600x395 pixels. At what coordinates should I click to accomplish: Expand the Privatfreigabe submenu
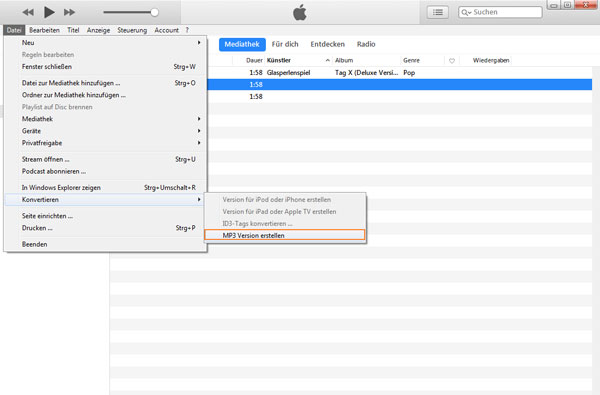pyautogui.click(x=106, y=143)
